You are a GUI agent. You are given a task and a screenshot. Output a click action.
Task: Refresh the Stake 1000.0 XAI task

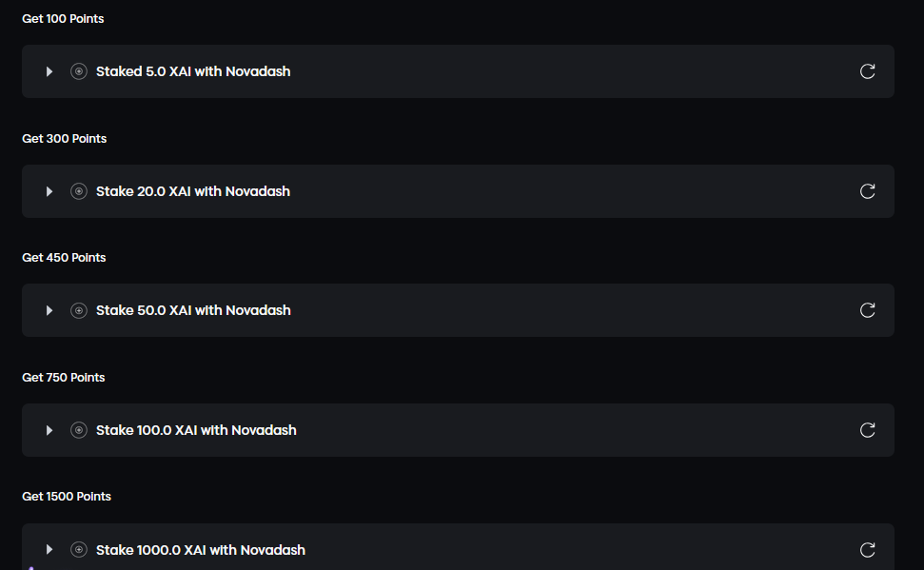(x=867, y=550)
